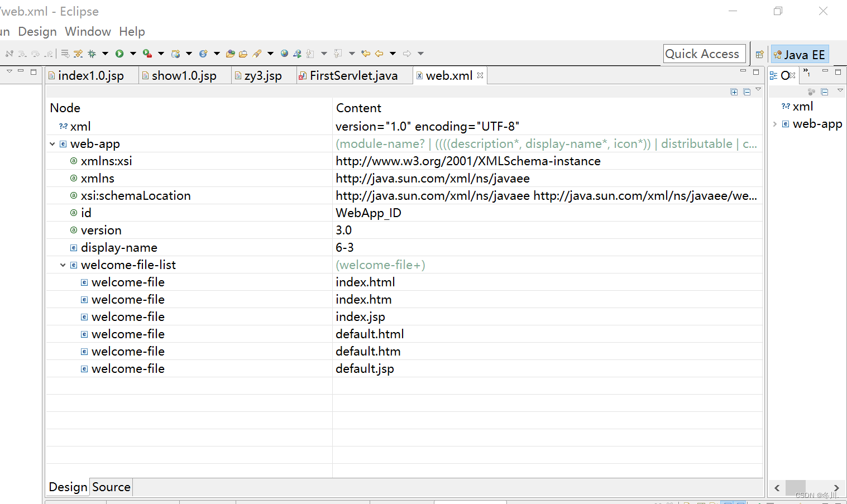847x504 pixels.
Task: Click the Run External Tools icon
Action: [x=147, y=54]
